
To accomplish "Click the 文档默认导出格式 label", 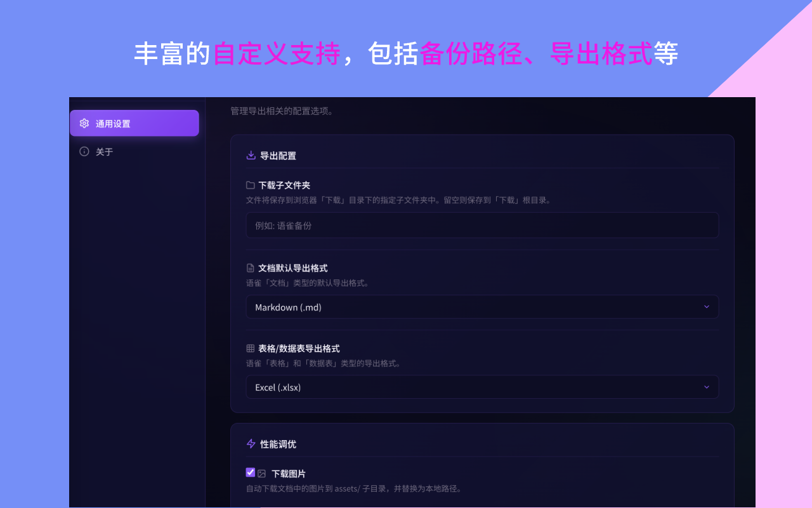I will click(x=293, y=269).
